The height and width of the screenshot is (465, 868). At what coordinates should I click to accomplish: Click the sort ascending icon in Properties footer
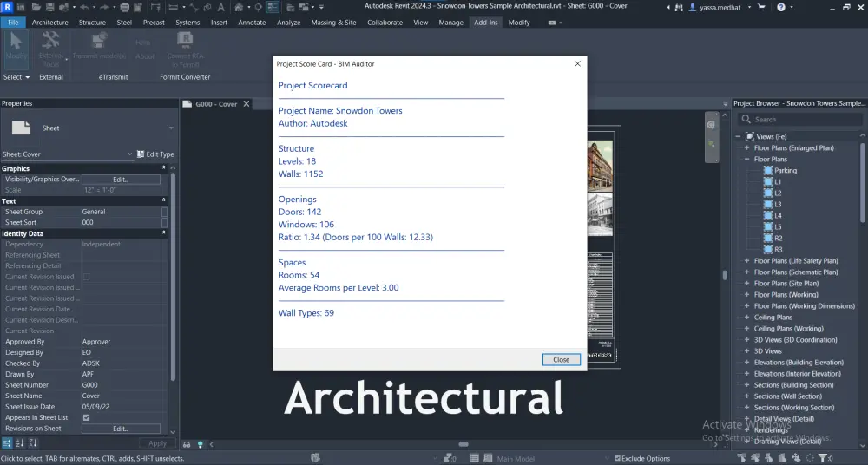click(x=20, y=442)
